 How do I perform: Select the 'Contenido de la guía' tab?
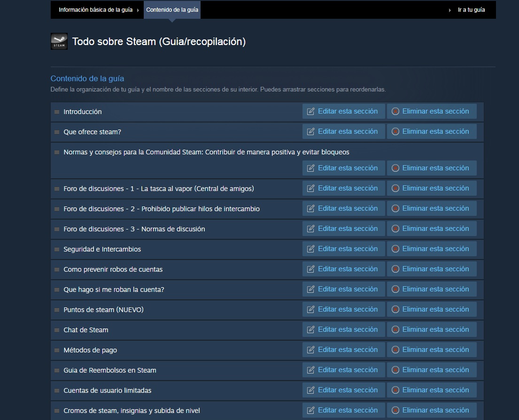click(172, 10)
